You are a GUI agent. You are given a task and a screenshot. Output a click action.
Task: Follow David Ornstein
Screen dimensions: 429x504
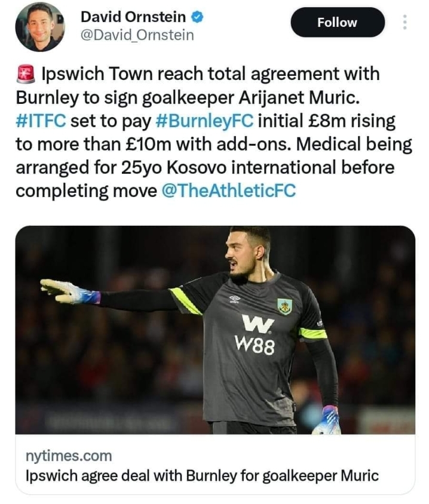[x=338, y=23]
